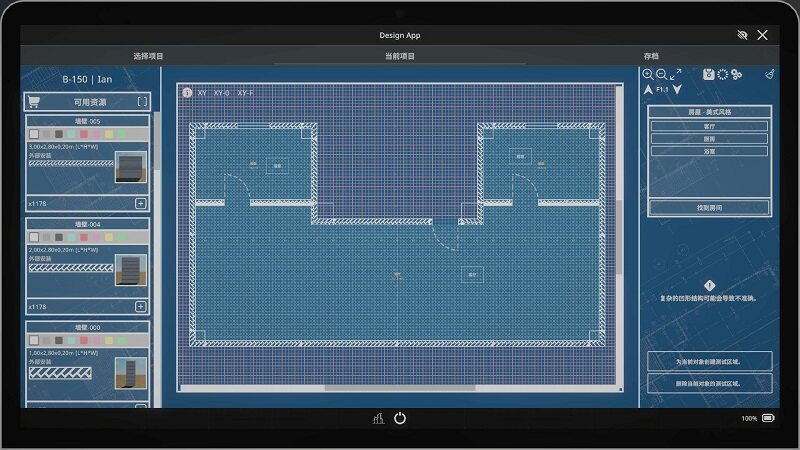Viewport: 800px width, 450px height.
Task: Select the XY-0 view mode
Action: 221,93
